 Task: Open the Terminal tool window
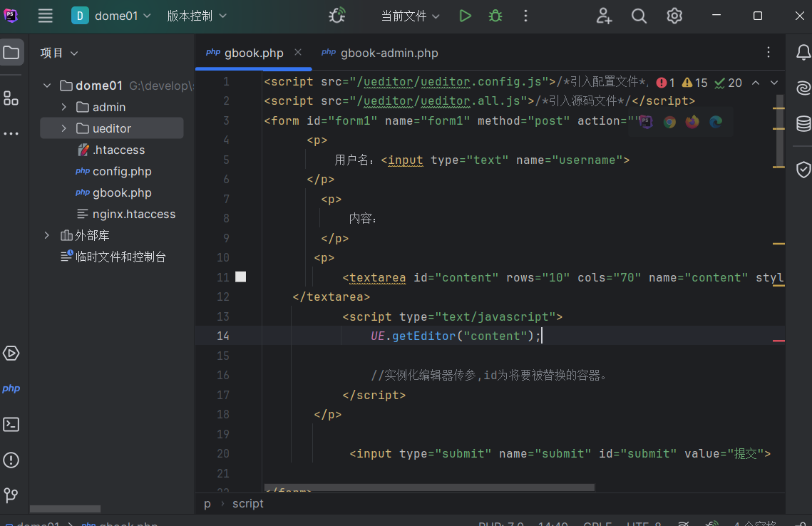click(11, 424)
